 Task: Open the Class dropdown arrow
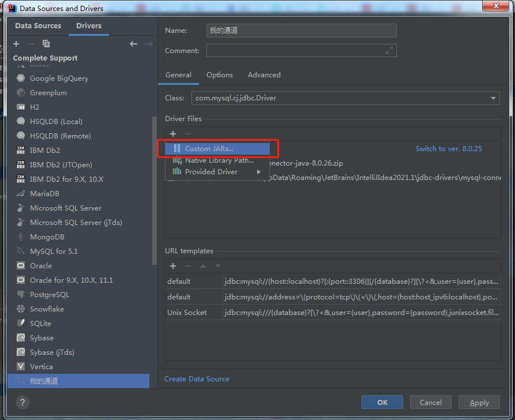[x=493, y=98]
